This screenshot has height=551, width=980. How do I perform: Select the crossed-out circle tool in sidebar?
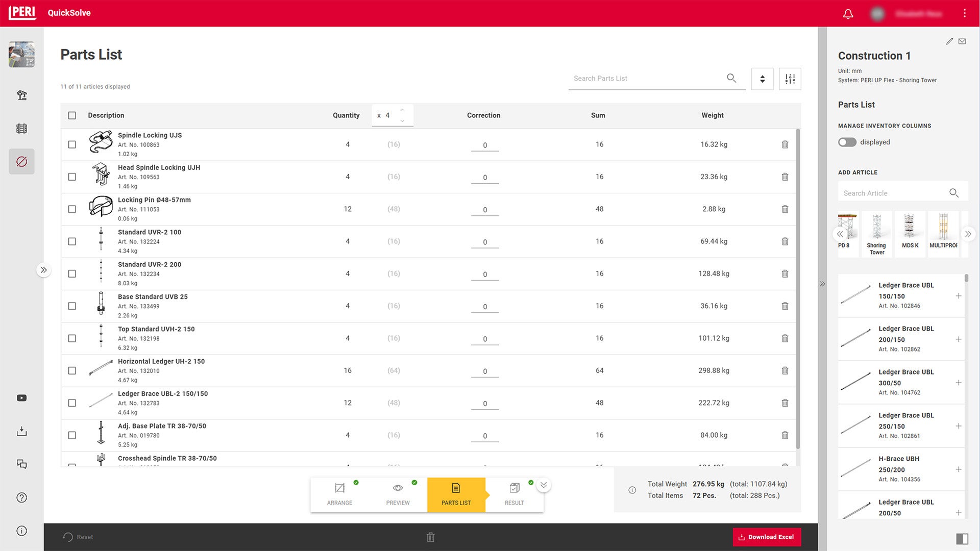[x=21, y=161]
